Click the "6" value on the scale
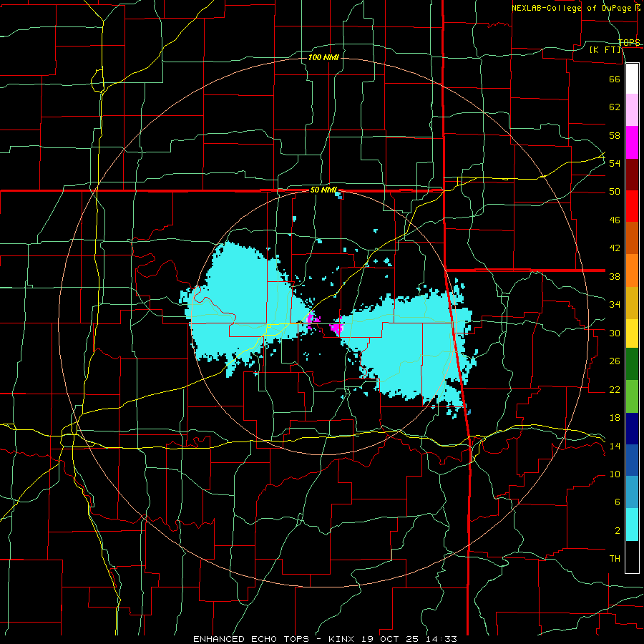This screenshot has height=644, width=644. [617, 502]
